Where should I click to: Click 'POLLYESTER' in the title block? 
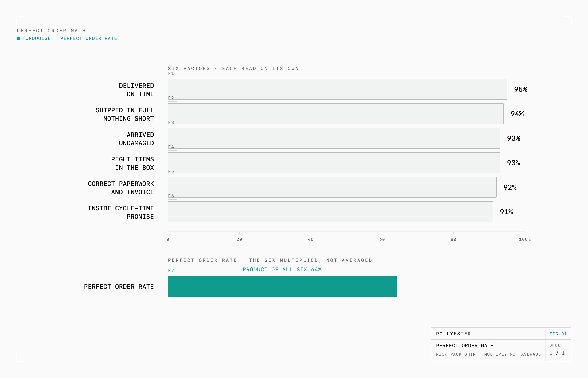click(454, 334)
